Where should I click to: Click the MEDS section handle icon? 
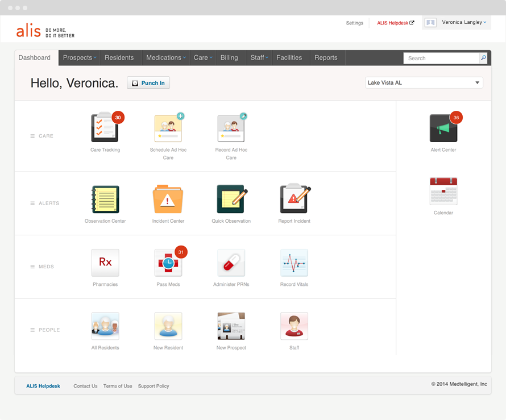32,267
